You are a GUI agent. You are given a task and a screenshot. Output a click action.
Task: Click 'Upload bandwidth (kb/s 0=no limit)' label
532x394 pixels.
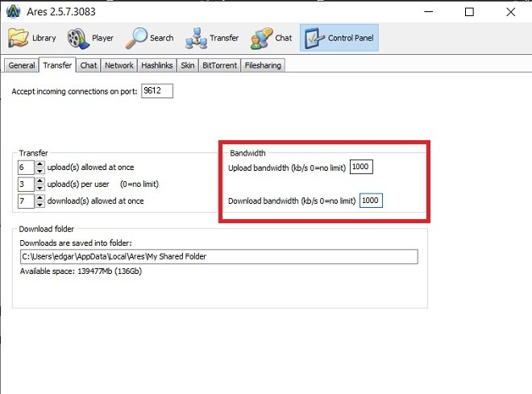coord(287,168)
